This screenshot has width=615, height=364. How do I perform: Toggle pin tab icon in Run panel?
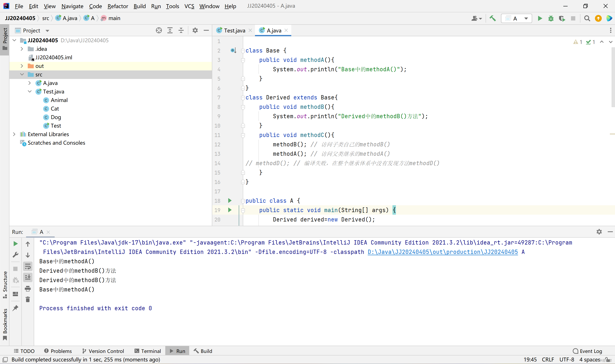tap(15, 308)
